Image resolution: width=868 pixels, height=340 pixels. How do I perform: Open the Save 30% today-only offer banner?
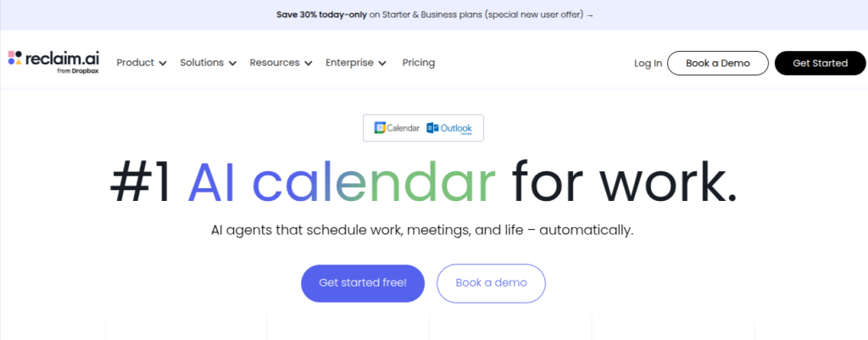[435, 15]
